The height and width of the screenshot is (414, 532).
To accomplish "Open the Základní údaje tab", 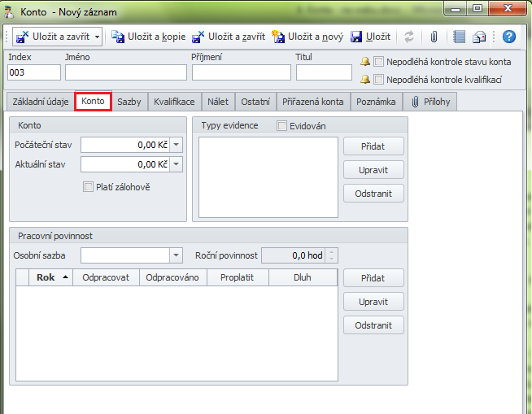I will point(39,102).
